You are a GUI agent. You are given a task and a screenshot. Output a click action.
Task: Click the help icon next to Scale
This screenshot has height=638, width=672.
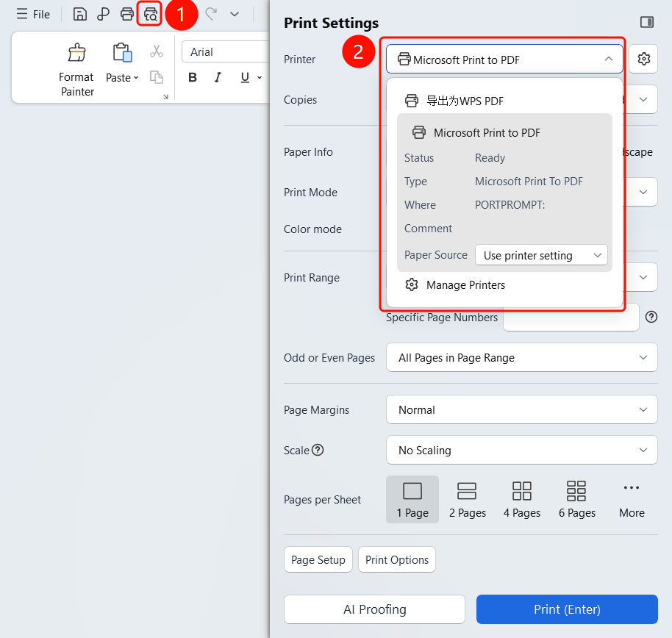[318, 450]
